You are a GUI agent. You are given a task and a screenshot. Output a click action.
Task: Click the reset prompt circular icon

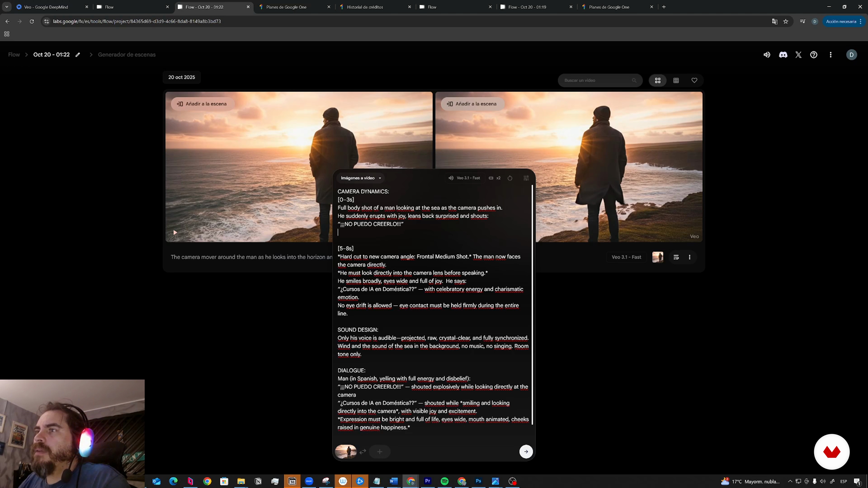510,178
